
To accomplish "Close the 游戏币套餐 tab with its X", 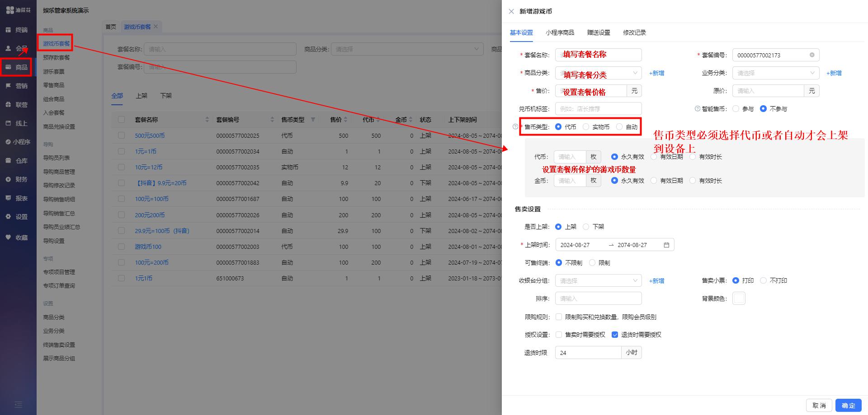I will coord(156,27).
